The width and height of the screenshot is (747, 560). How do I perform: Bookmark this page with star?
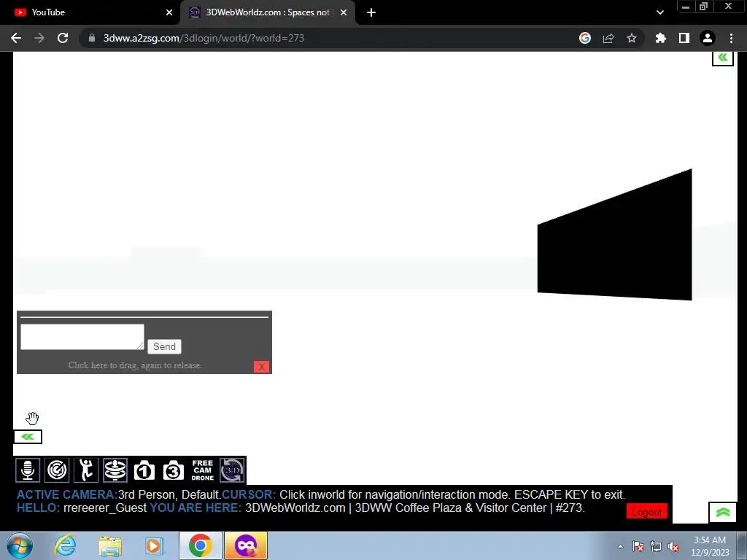[632, 38]
